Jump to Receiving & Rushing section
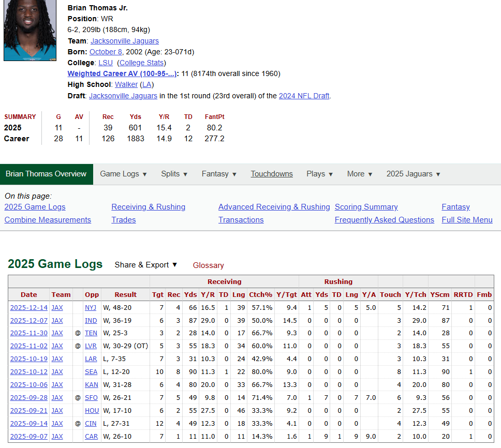This screenshot has width=501, height=448. pos(148,207)
